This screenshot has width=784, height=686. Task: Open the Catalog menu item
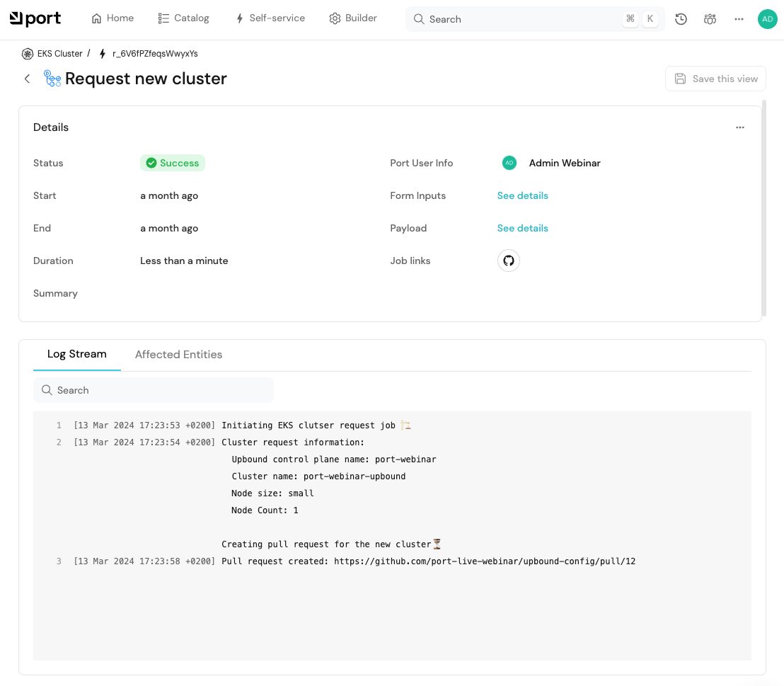(x=183, y=18)
